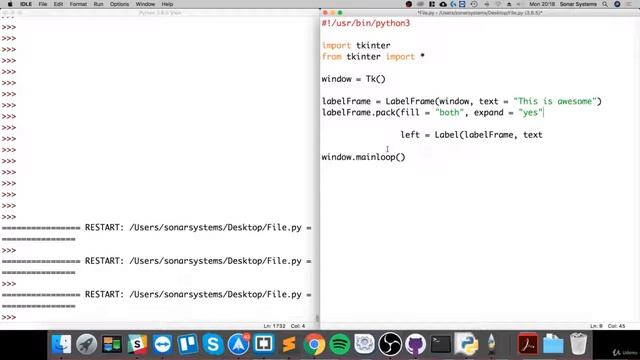The width and height of the screenshot is (640, 360).
Task: Launch Sublime Text from the dock
Action: click(x=289, y=344)
